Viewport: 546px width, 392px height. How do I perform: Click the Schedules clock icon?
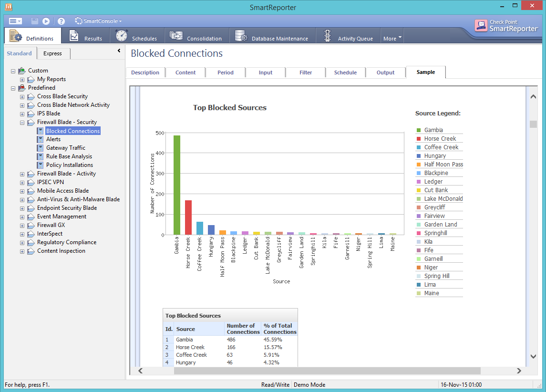point(122,36)
